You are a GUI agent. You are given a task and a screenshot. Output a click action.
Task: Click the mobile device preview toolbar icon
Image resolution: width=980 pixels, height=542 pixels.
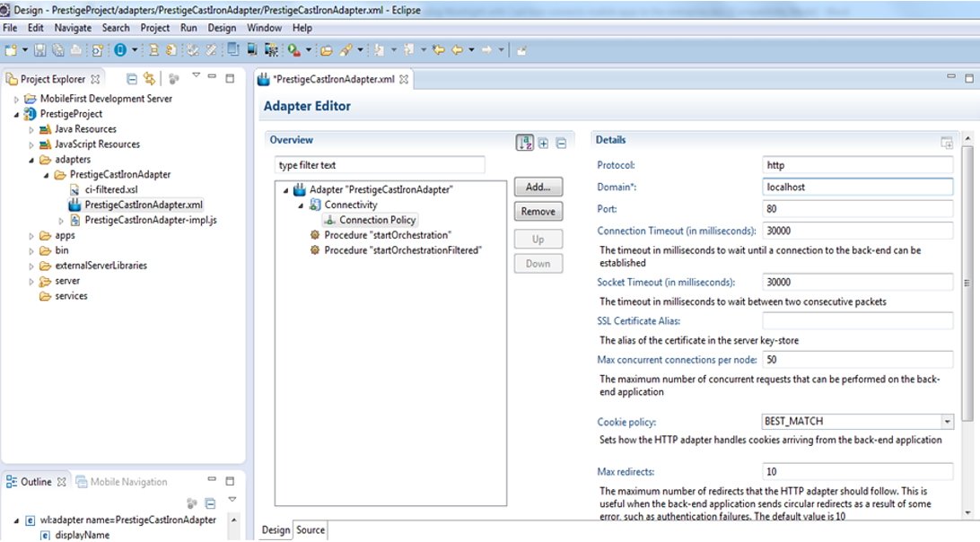251,50
